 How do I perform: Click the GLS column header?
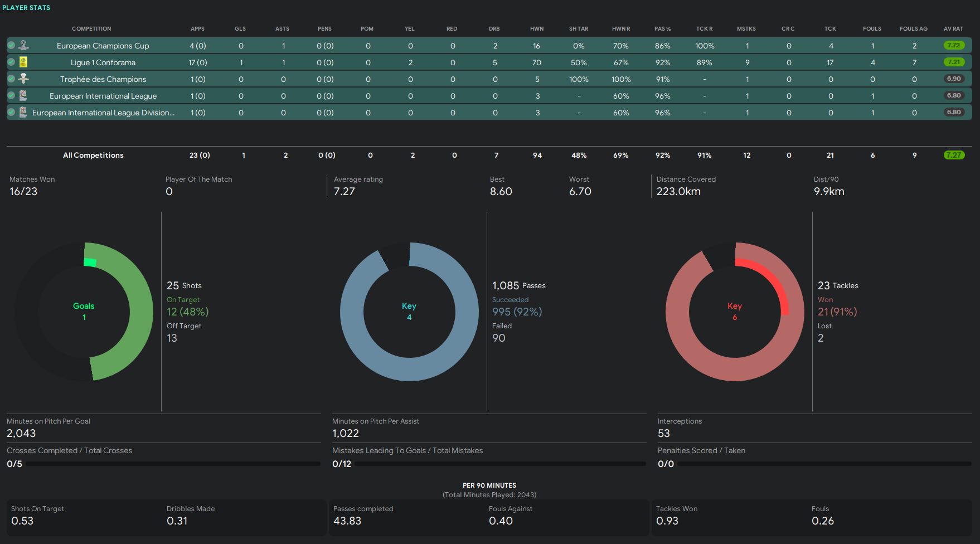pyautogui.click(x=240, y=28)
